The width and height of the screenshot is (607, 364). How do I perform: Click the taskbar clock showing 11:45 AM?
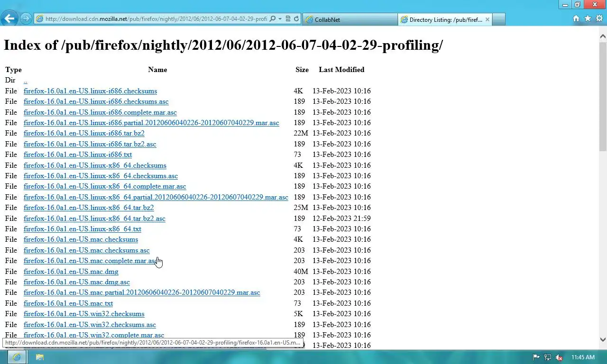coord(583,357)
